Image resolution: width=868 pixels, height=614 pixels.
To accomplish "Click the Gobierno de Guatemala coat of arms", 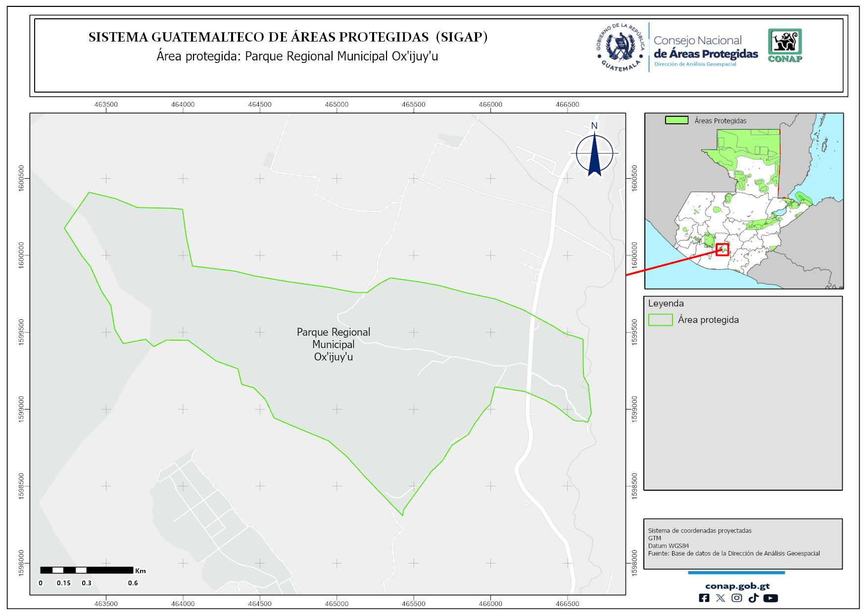I will click(621, 48).
